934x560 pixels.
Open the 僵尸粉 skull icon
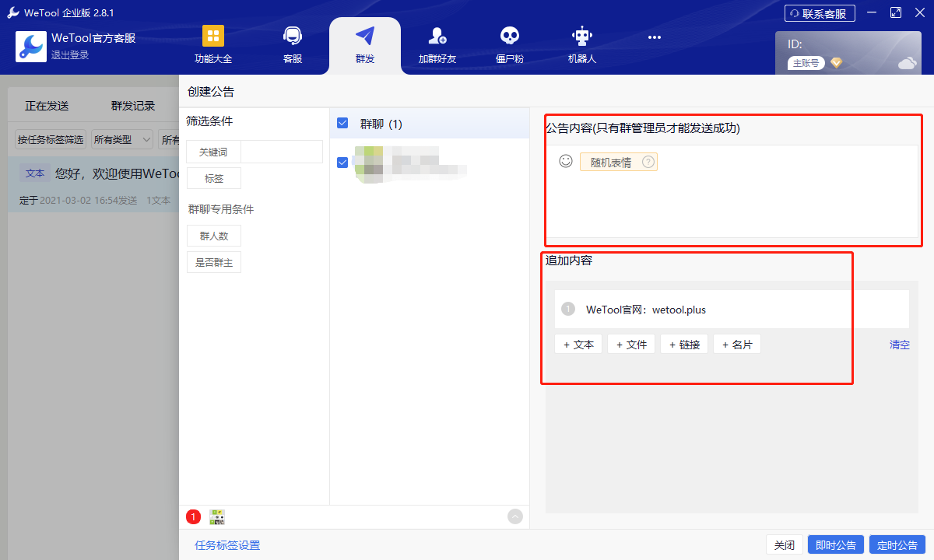pyautogui.click(x=509, y=36)
